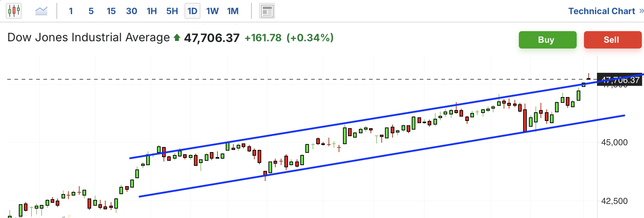Select the 5H timeframe
Viewport: 644px width, 218px height.
pyautogui.click(x=172, y=11)
